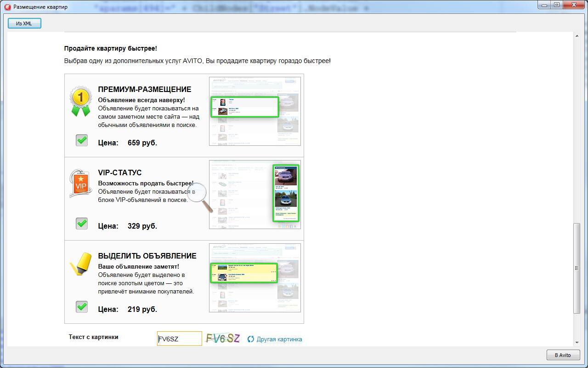The width and height of the screenshot is (588, 368).
Task: Click the captcha text input field
Action: [180, 339]
